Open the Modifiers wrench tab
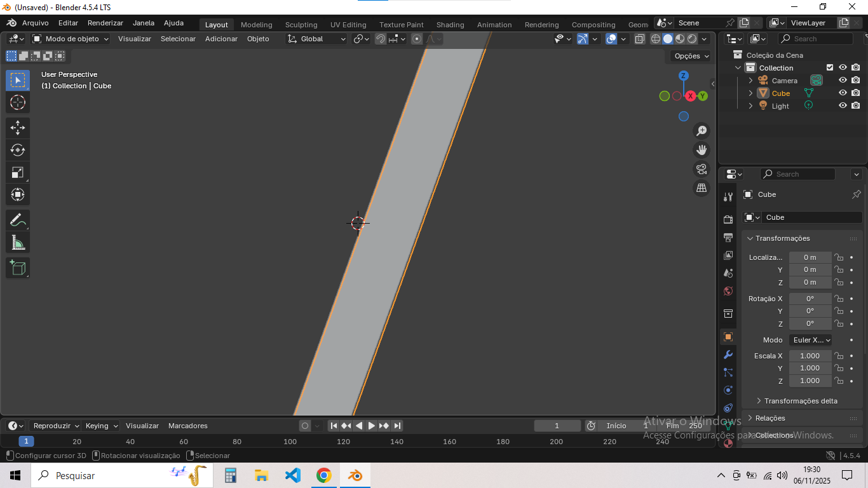This screenshot has height=488, width=868. 728,355
